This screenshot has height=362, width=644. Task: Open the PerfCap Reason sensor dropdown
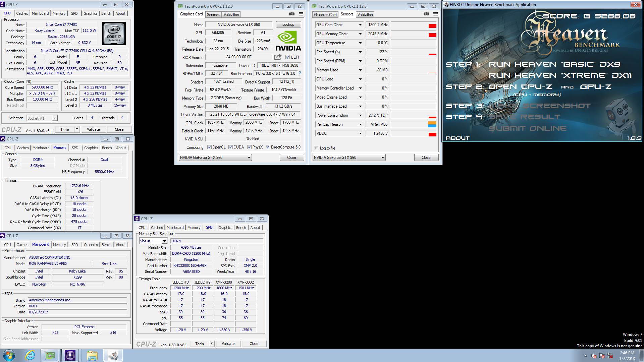tap(360, 124)
